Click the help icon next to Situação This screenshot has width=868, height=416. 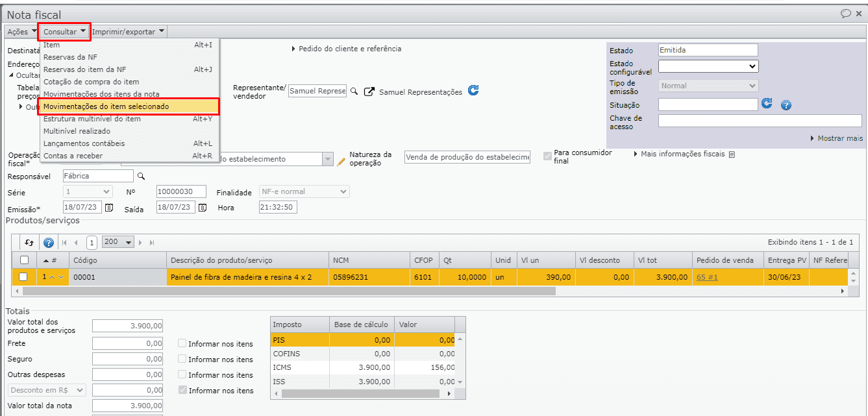(786, 105)
